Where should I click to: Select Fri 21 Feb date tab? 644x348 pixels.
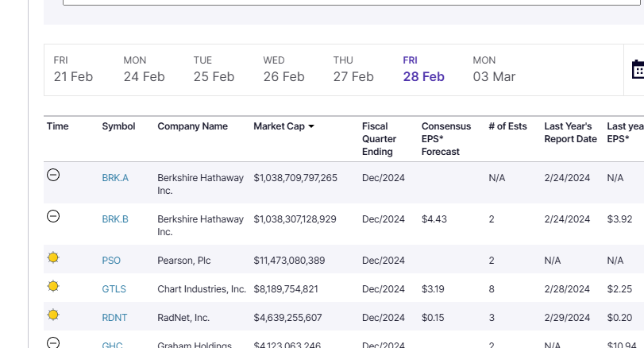pos(73,69)
